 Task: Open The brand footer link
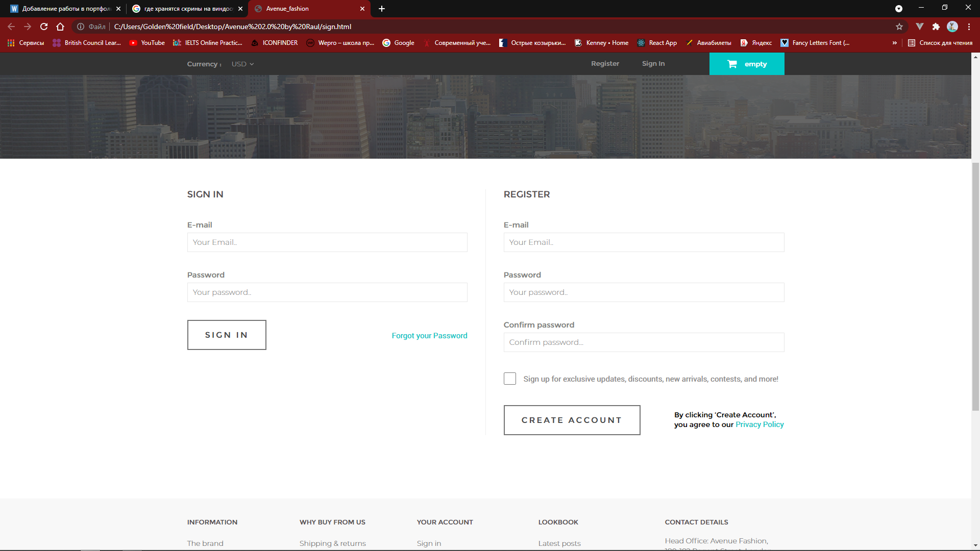(x=205, y=543)
